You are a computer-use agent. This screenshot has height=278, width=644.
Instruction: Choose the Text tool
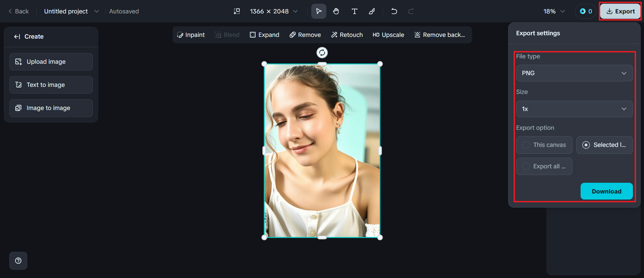tap(354, 11)
